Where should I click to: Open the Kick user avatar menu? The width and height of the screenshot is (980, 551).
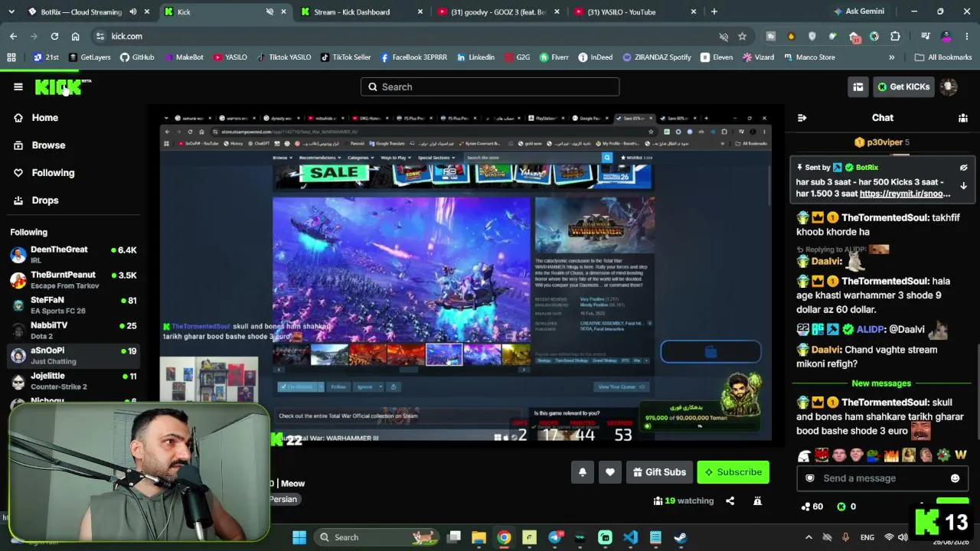coord(949,86)
